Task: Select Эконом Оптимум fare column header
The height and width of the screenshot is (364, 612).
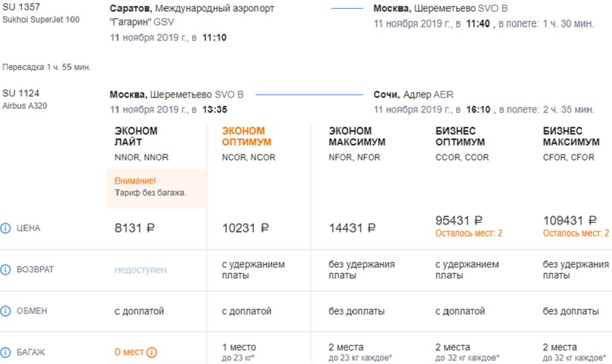Action: point(246,136)
